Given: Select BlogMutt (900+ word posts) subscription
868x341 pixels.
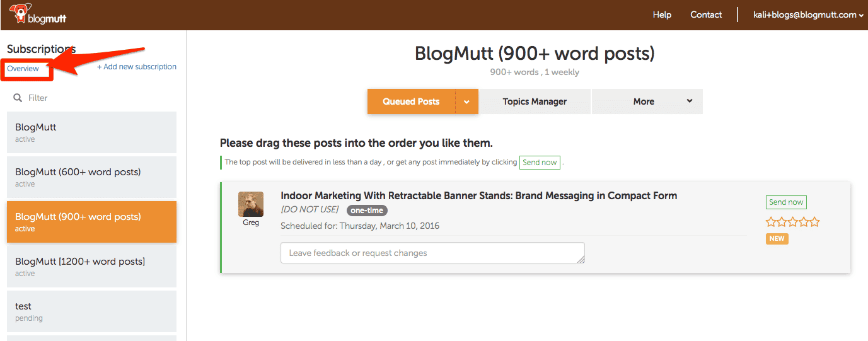Looking at the screenshot, I should coord(92,222).
